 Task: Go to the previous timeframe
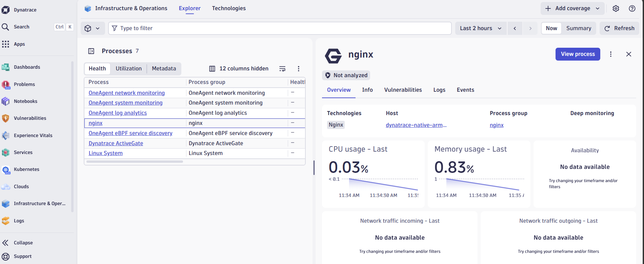(x=515, y=28)
